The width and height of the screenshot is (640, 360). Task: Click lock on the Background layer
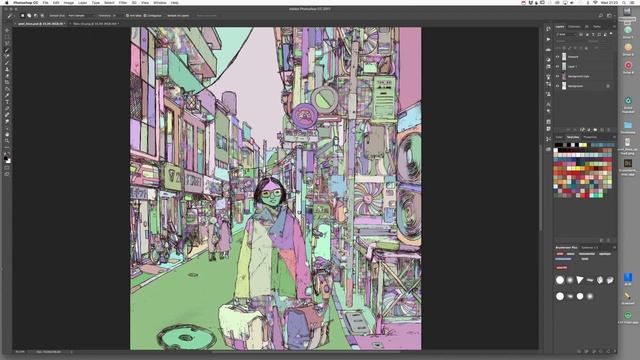pyautogui.click(x=608, y=86)
